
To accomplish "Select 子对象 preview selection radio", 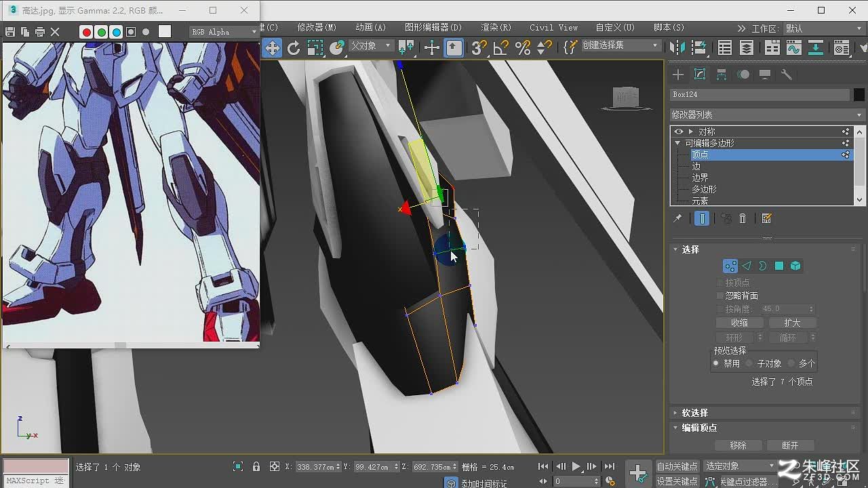I will point(749,363).
